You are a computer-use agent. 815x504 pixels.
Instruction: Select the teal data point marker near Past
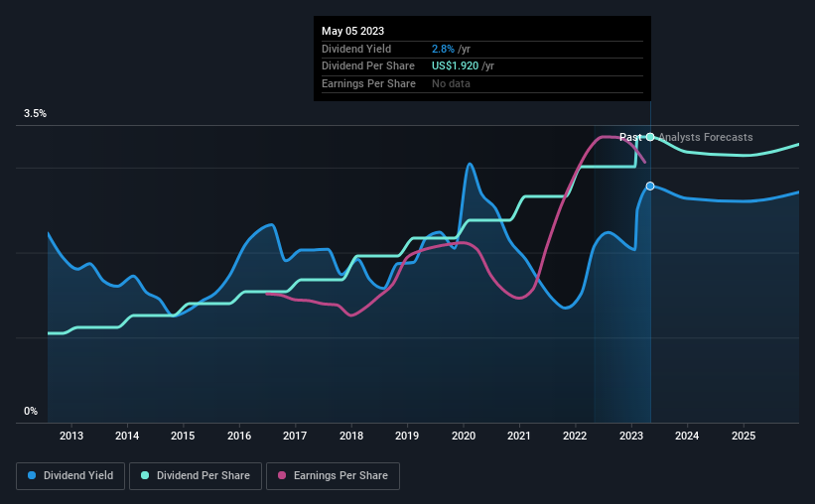[x=650, y=137]
